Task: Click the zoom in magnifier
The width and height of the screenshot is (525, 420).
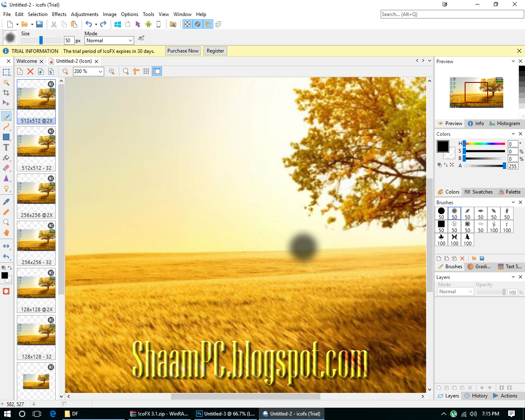Action: tap(112, 71)
